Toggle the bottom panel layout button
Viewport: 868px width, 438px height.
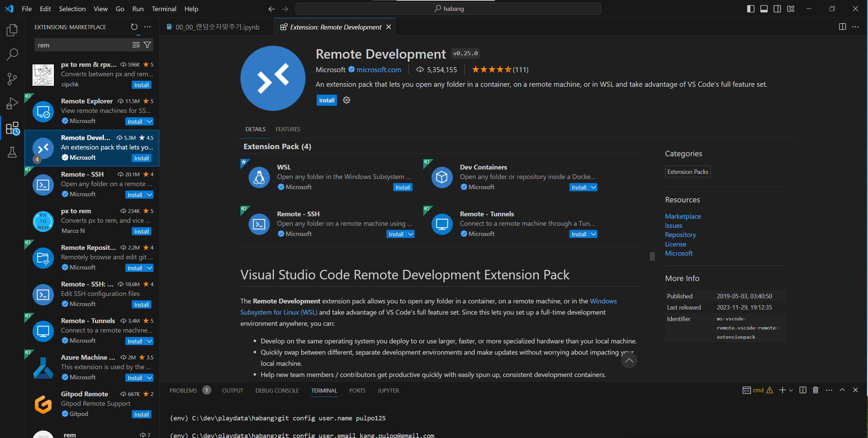pos(764,9)
